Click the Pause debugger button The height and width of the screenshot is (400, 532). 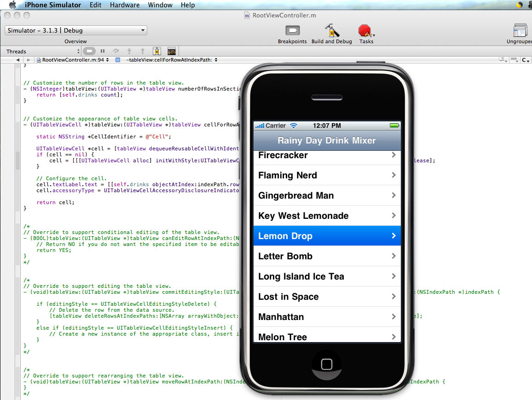[103, 51]
